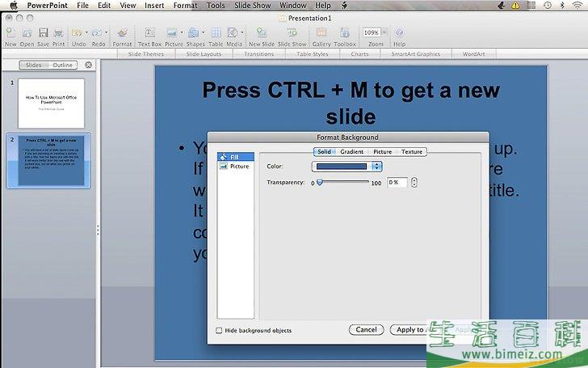This screenshot has width=588, height=368.
Task: Click the Media toolbar icon
Action: (x=233, y=33)
